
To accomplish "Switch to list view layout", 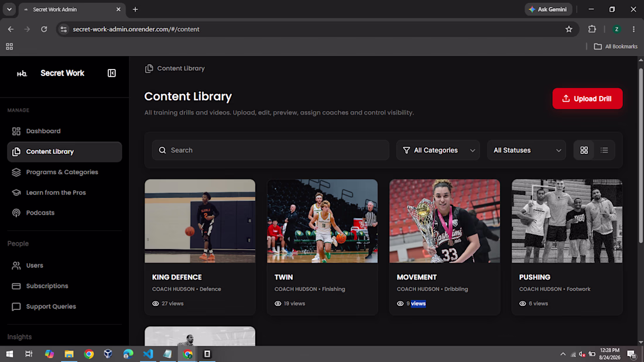I will pyautogui.click(x=604, y=150).
